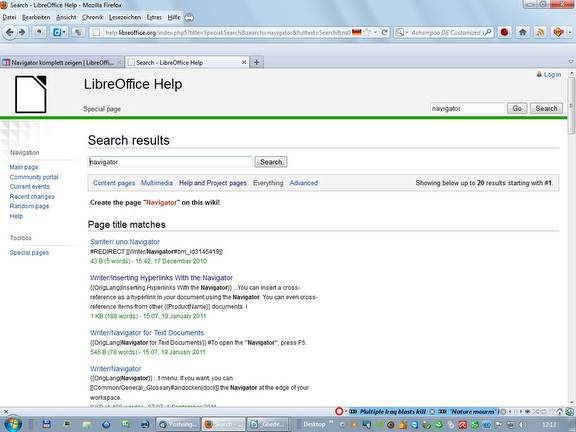The image size is (576, 432).
Task: Open the Current events link
Action: pyautogui.click(x=29, y=187)
